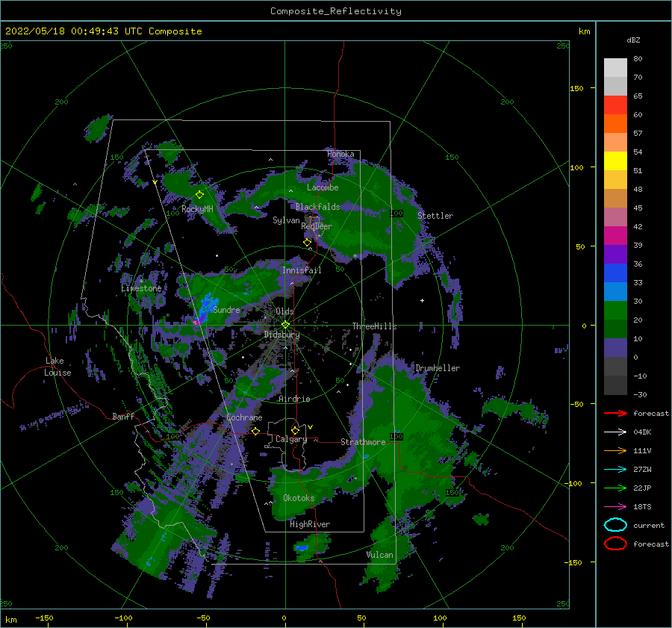The width and height of the screenshot is (672, 628).
Task: Click the yellow radar-site diamond below Olds
Action: 285,325
